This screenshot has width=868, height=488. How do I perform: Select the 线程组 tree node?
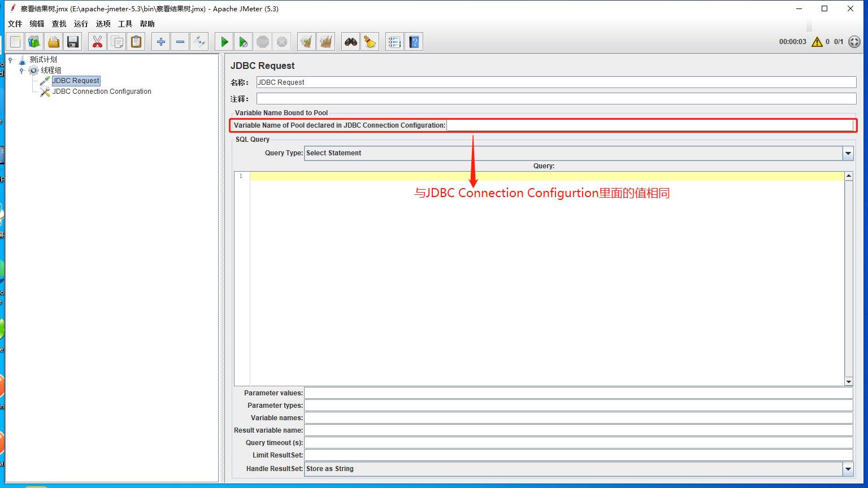click(x=51, y=70)
